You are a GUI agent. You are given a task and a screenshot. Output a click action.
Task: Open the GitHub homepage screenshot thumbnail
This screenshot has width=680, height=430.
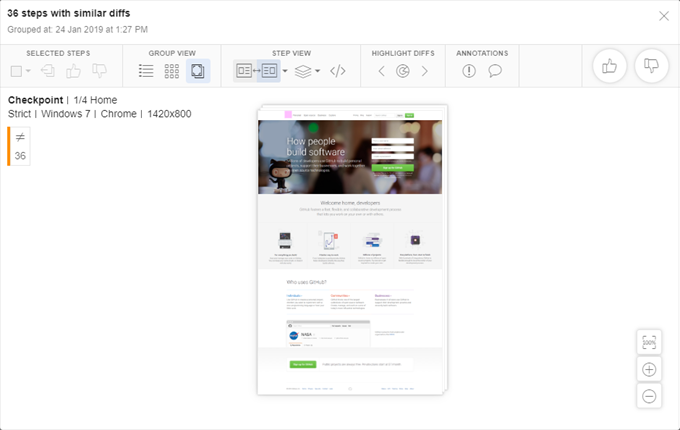[x=349, y=249]
